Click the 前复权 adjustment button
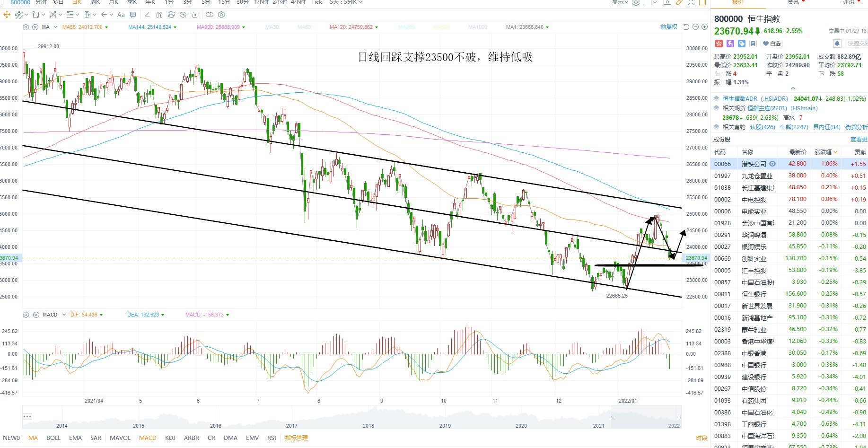 [669, 27]
